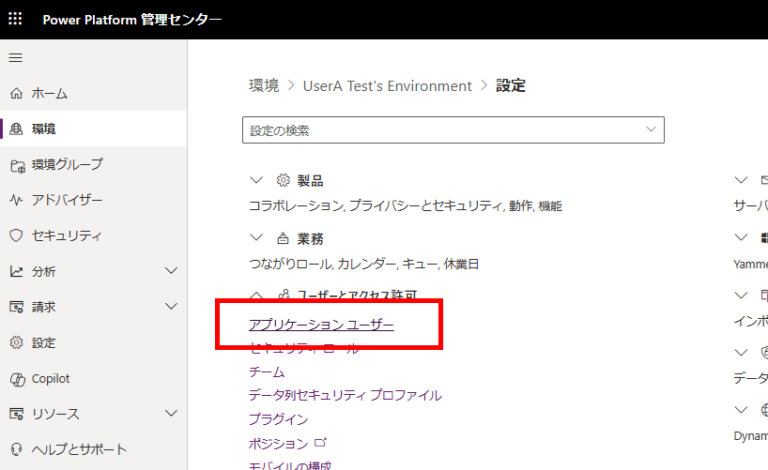Click the セキュリティ shield icon
The height and width of the screenshot is (470, 768).
(x=16, y=236)
